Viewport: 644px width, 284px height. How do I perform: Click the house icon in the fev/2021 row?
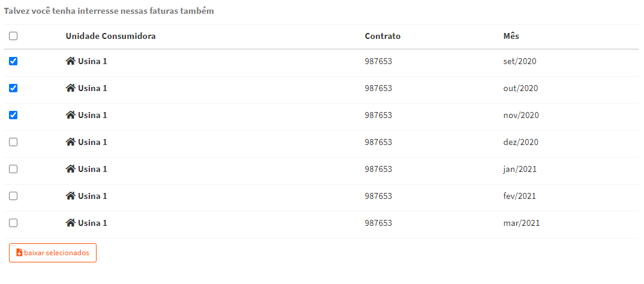(70, 196)
